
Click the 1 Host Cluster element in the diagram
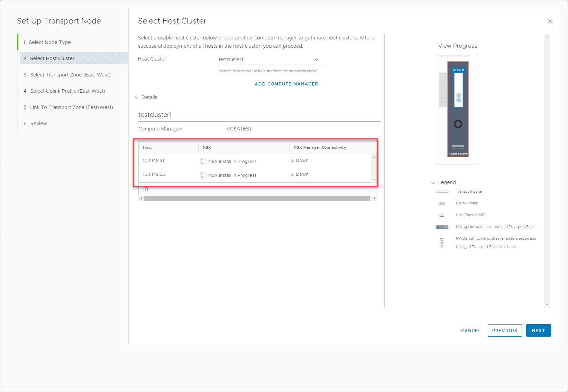458,154
